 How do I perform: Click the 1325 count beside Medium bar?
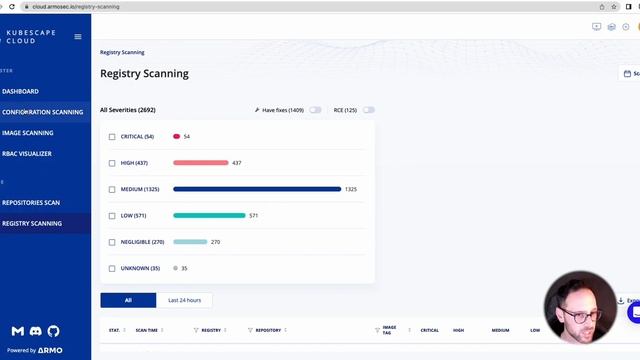[351, 189]
